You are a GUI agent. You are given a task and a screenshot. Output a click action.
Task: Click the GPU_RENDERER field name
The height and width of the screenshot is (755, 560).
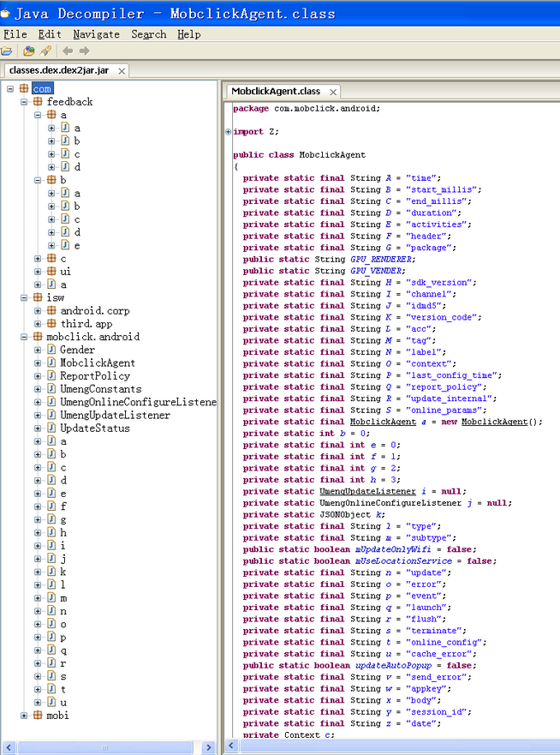(x=382, y=260)
